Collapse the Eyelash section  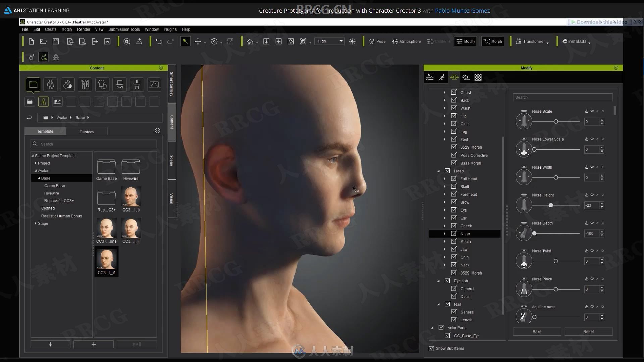438,281
